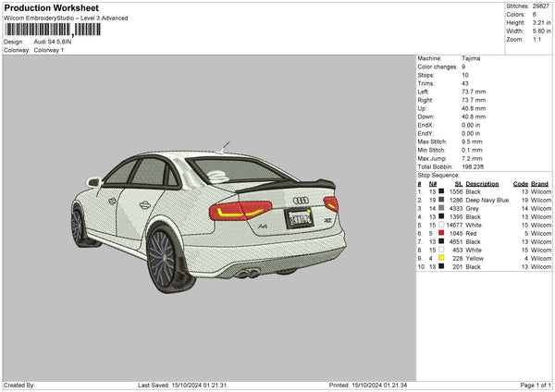Click the Max Jump value "7.2 mm"

click(472, 158)
